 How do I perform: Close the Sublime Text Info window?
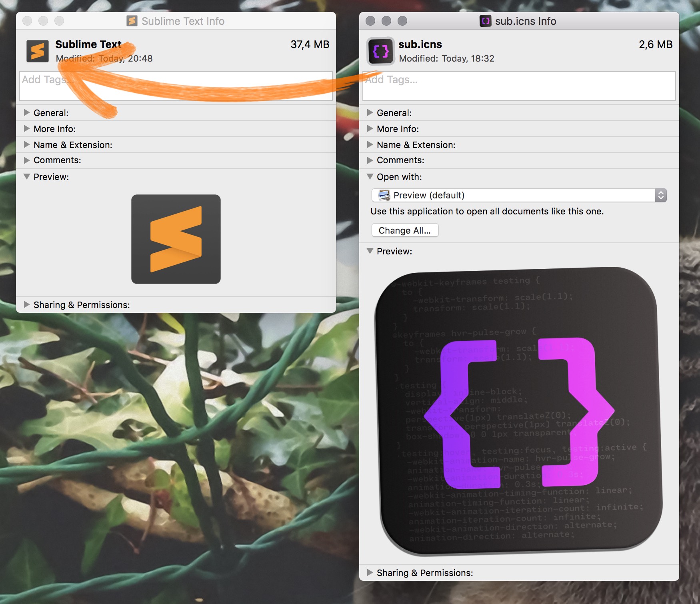pyautogui.click(x=27, y=21)
